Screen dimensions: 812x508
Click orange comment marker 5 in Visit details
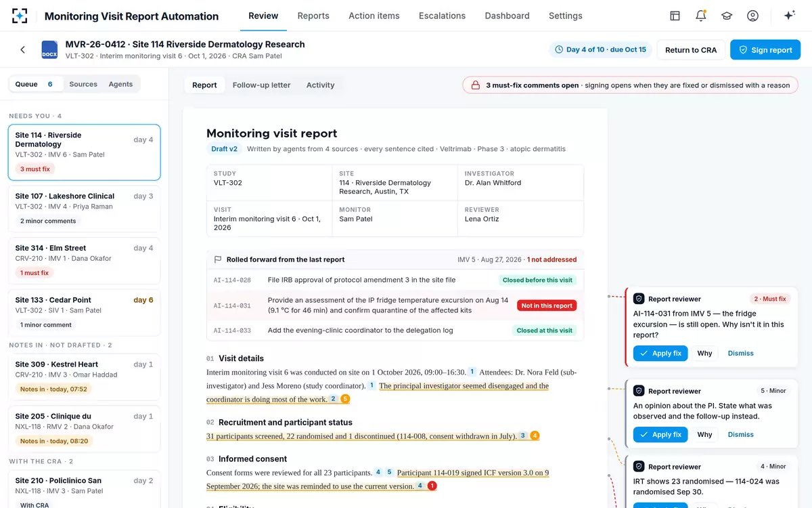pyautogui.click(x=345, y=399)
